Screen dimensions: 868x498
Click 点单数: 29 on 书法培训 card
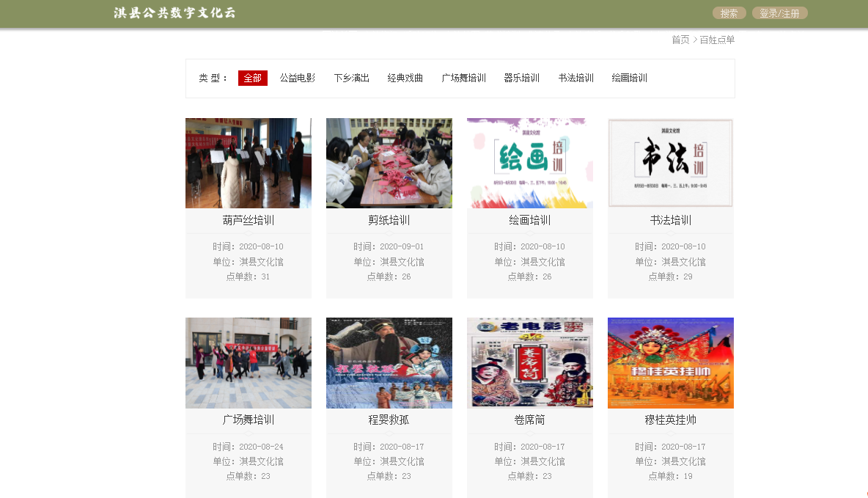670,277
